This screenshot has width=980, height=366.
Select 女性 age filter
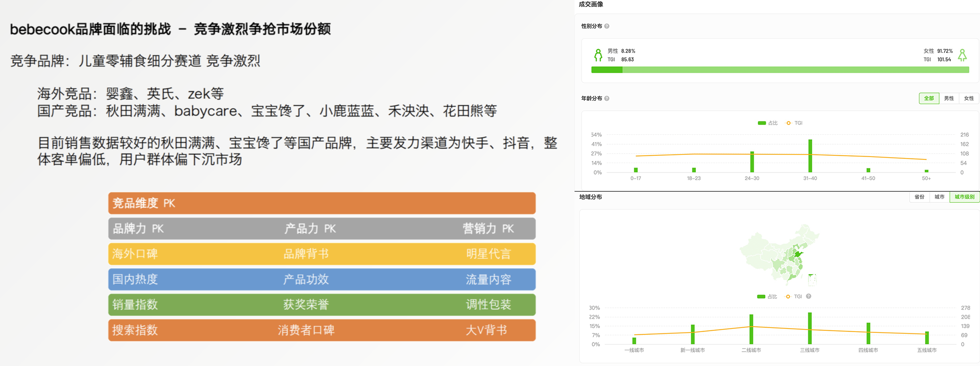[x=969, y=98]
